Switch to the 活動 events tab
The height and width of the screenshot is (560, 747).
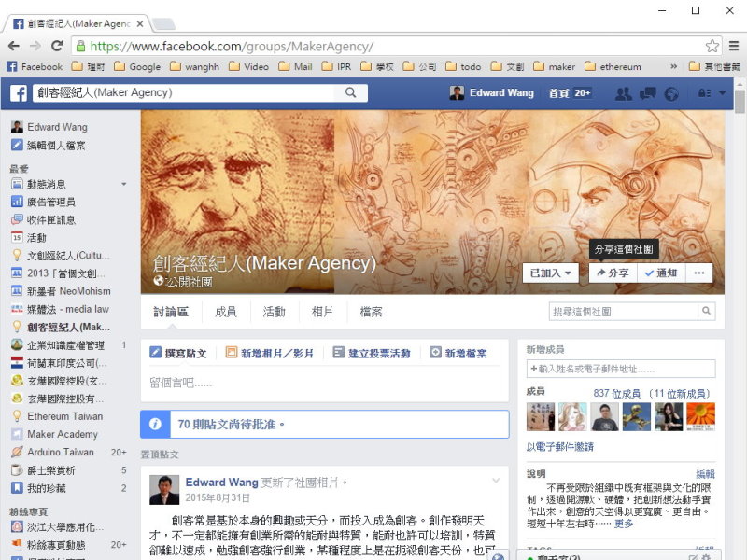pyautogui.click(x=274, y=312)
